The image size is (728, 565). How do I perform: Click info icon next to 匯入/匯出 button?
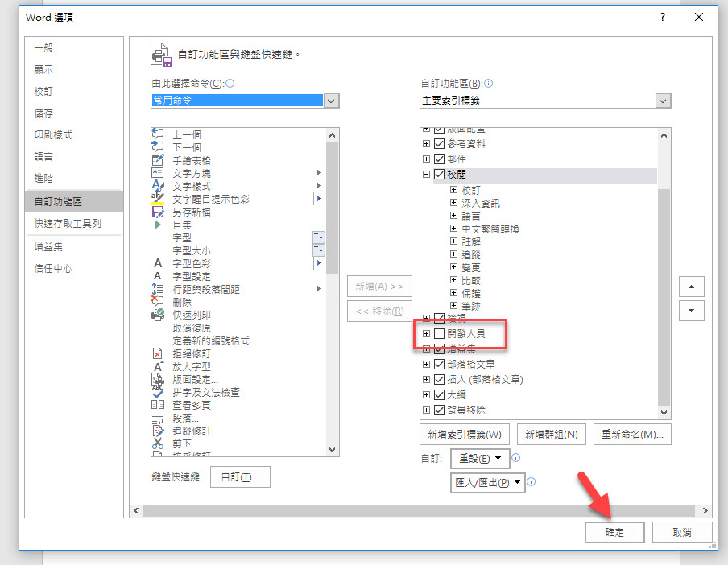coord(532,482)
